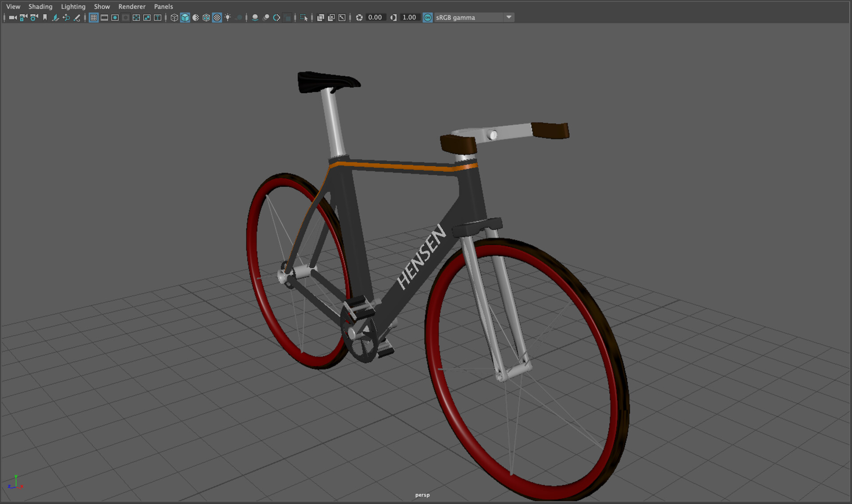Select the grease pencil tool
This screenshot has width=852, height=504.
[x=77, y=18]
